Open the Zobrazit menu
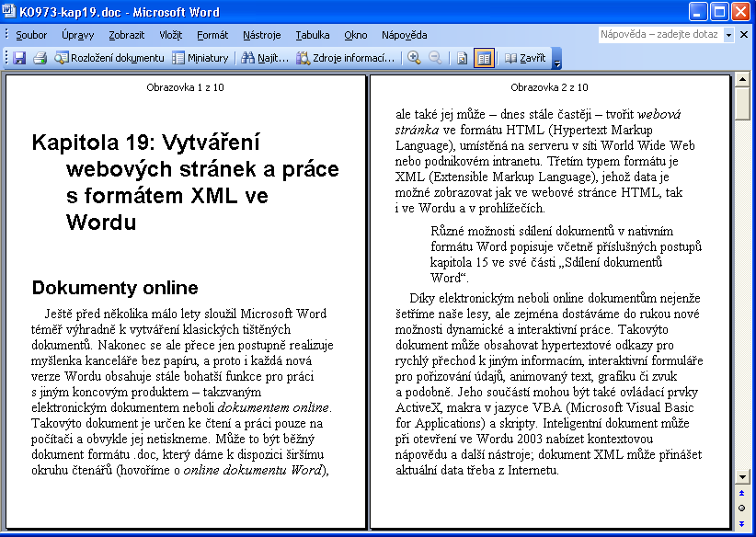The image size is (756, 537). [126, 35]
